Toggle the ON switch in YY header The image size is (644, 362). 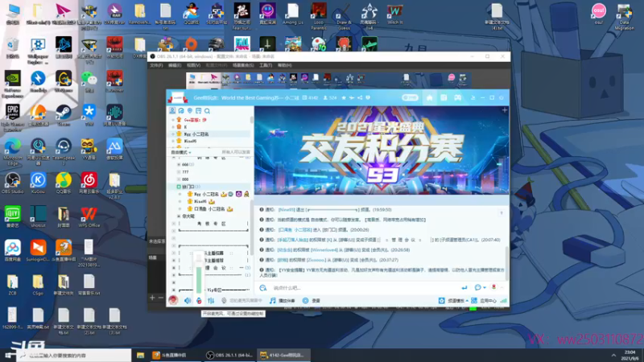coord(410,97)
